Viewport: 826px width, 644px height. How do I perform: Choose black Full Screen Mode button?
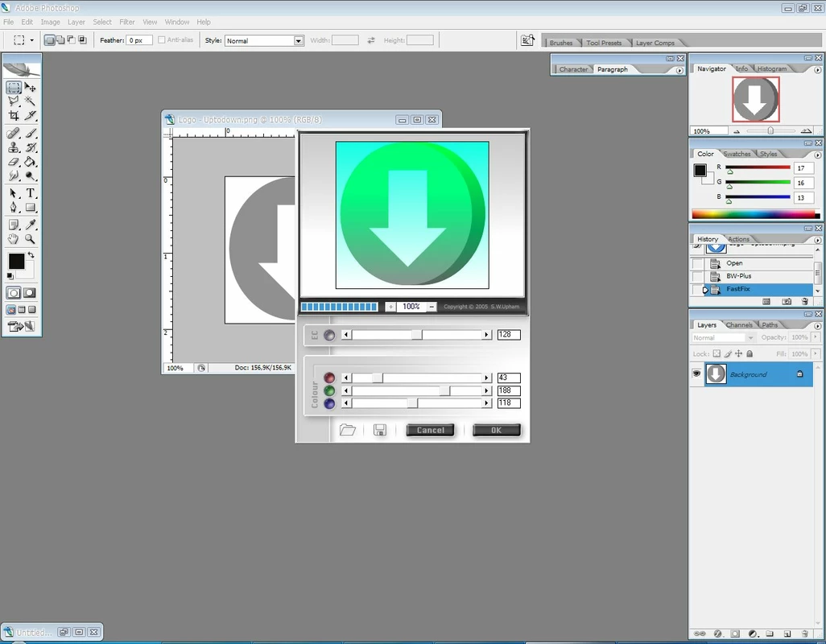(x=32, y=310)
